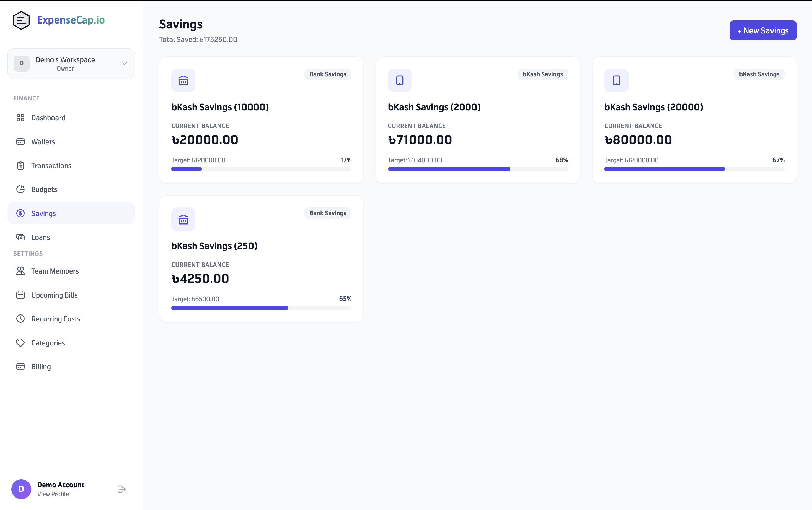Select the Loans icon in sidebar

(20, 237)
